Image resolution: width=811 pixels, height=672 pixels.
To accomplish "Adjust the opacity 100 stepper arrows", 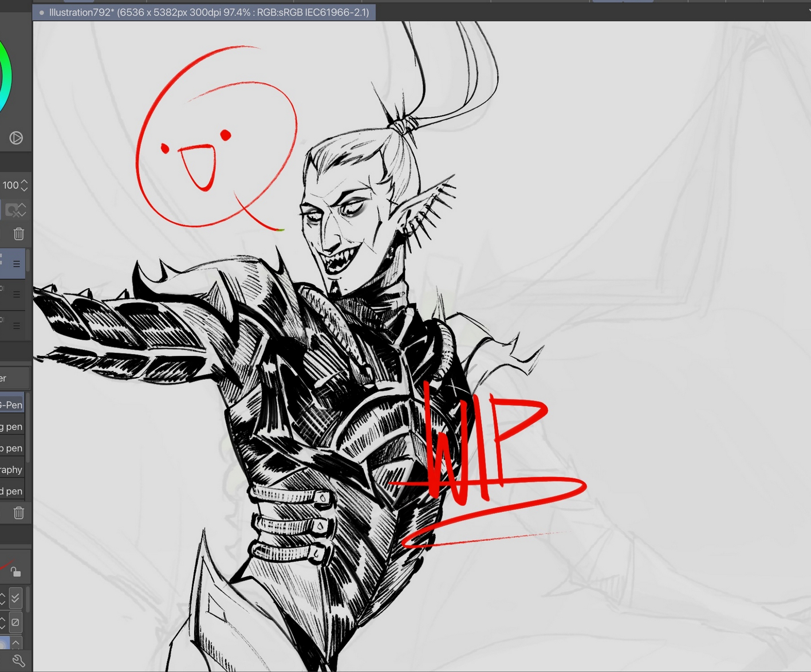I will pos(24,185).
